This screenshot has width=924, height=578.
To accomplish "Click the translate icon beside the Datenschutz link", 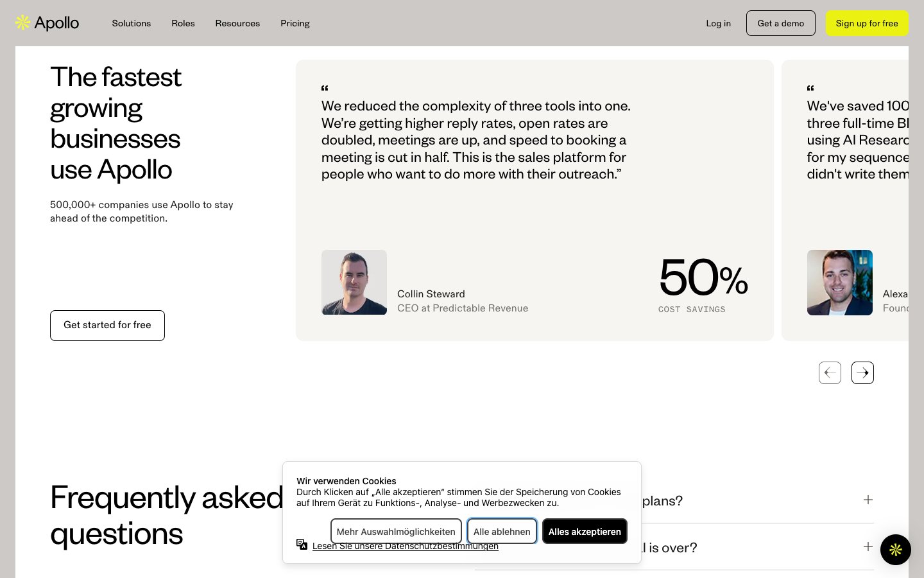I will (x=302, y=544).
